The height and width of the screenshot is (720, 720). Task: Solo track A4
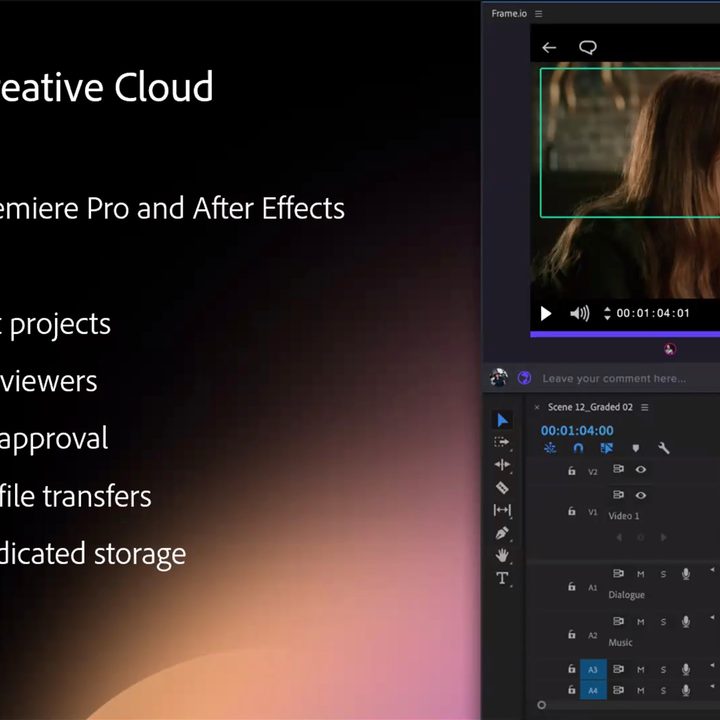click(663, 691)
